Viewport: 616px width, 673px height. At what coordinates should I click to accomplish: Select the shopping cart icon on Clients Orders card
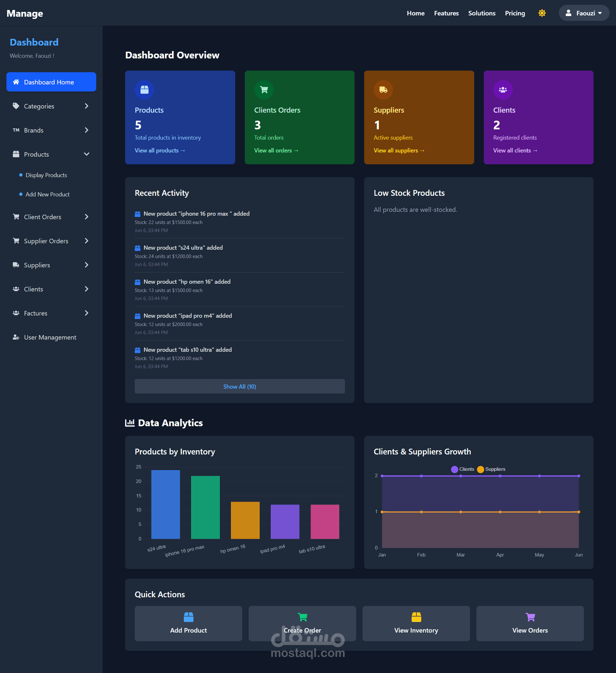(264, 90)
